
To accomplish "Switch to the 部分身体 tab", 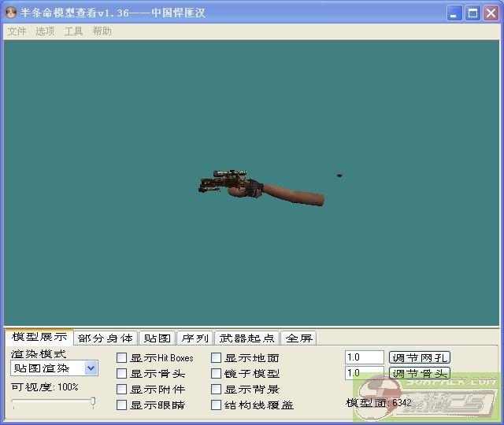I will click(106, 338).
